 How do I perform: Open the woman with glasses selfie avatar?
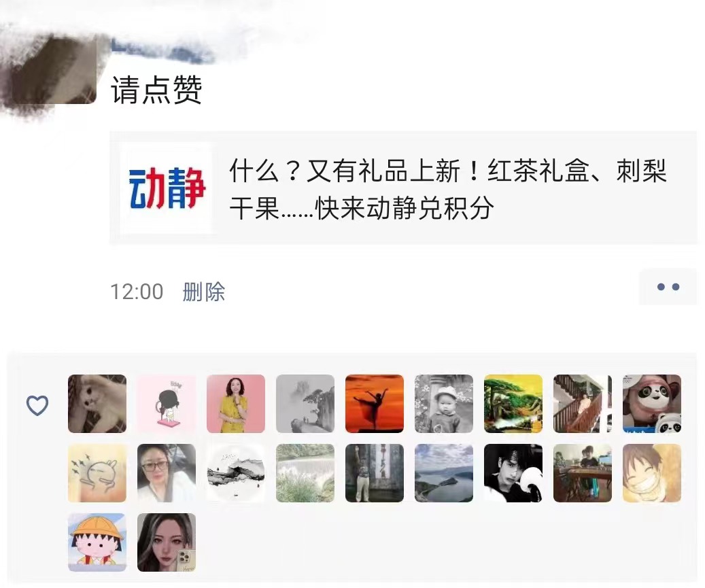point(167,473)
